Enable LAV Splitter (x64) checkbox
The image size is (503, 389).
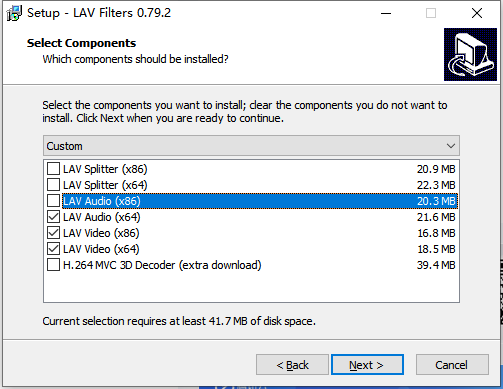coord(53,185)
